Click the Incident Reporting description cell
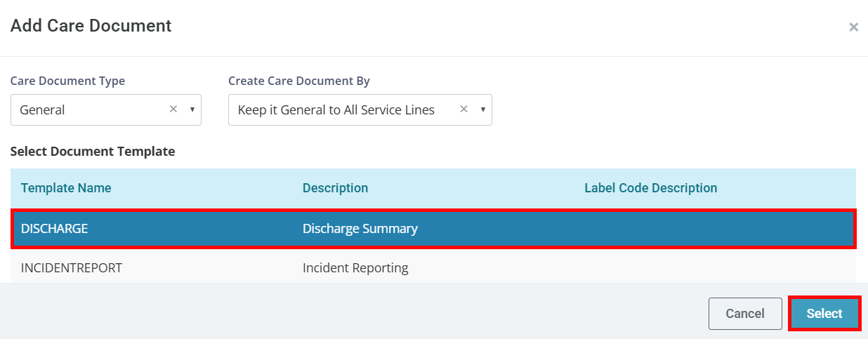This screenshot has height=339, width=868. point(355,267)
